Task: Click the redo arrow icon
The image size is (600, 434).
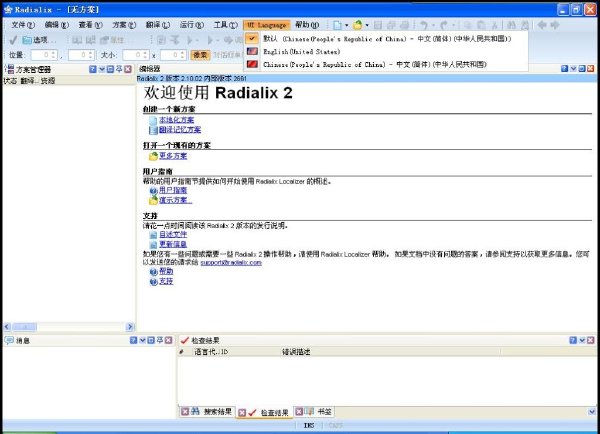Action: (x=444, y=25)
